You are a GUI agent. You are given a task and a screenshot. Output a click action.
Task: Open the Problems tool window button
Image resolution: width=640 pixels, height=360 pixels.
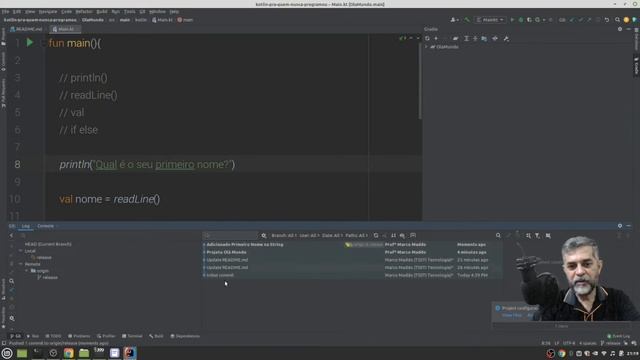[x=79, y=336]
